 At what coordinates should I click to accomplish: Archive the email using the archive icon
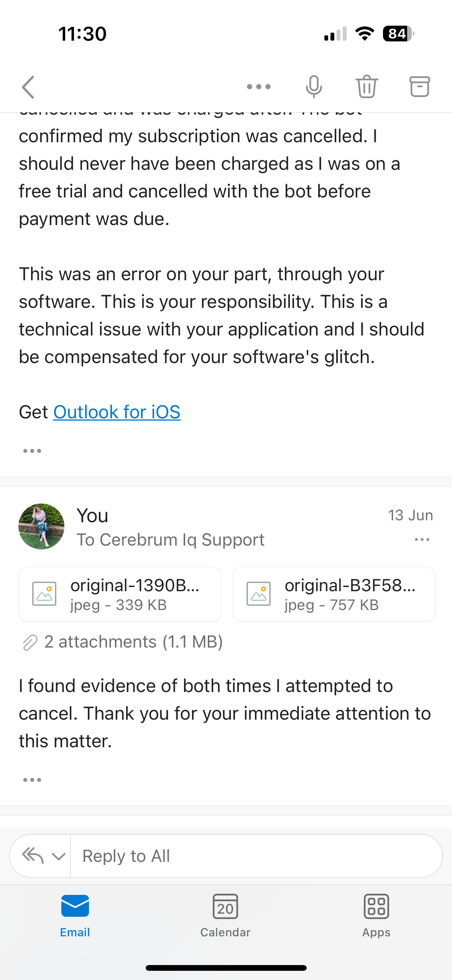(420, 86)
